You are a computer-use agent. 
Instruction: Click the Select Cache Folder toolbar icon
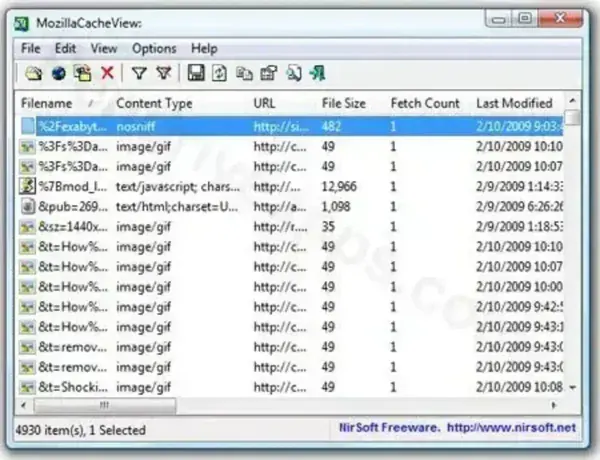(34, 73)
